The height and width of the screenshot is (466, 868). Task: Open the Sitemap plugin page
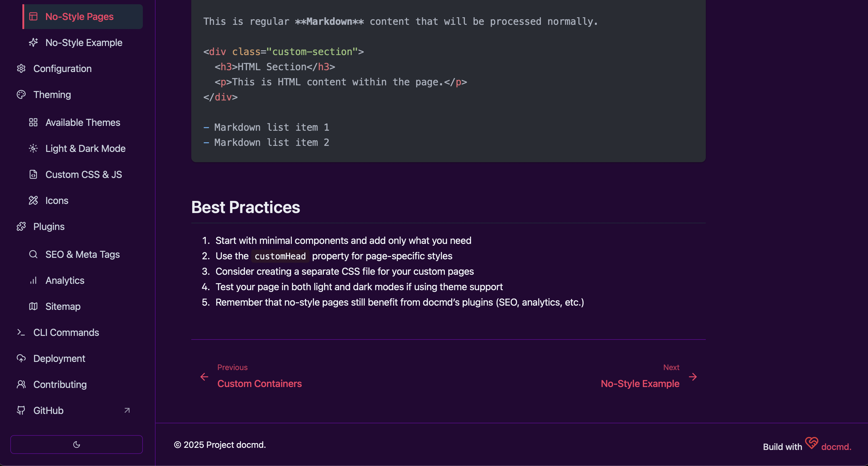(x=83, y=306)
